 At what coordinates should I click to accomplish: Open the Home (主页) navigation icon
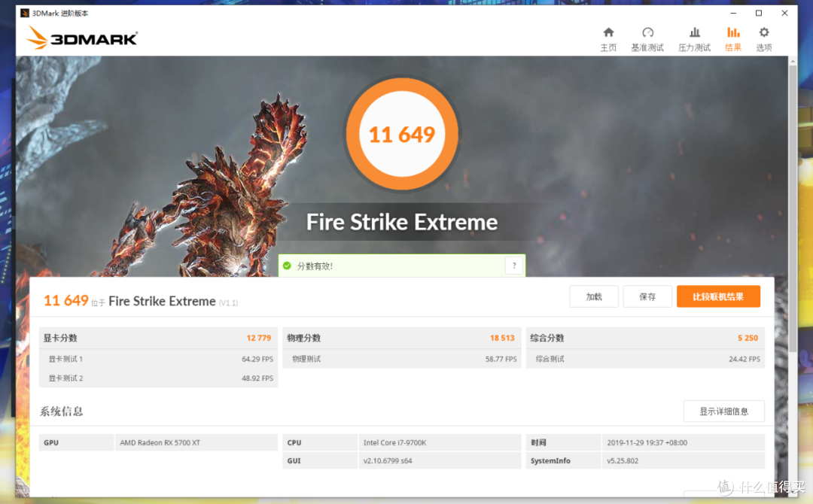(609, 32)
